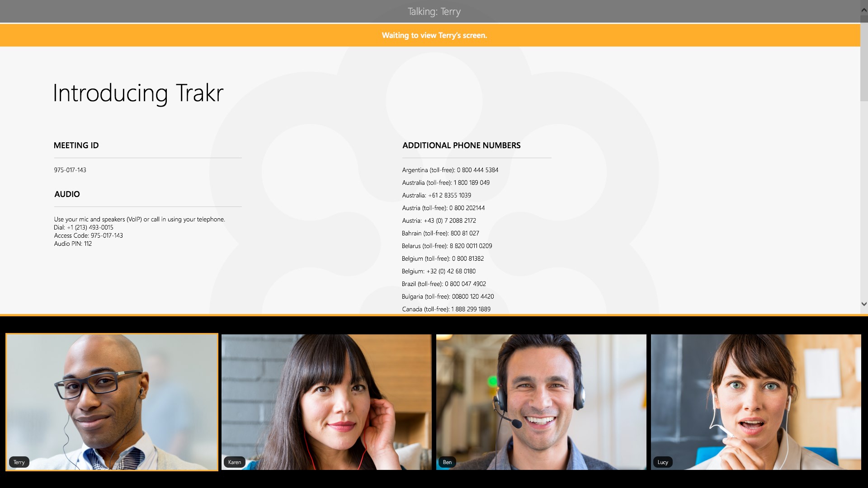Select Terry's webcam thumbnail

pyautogui.click(x=111, y=402)
